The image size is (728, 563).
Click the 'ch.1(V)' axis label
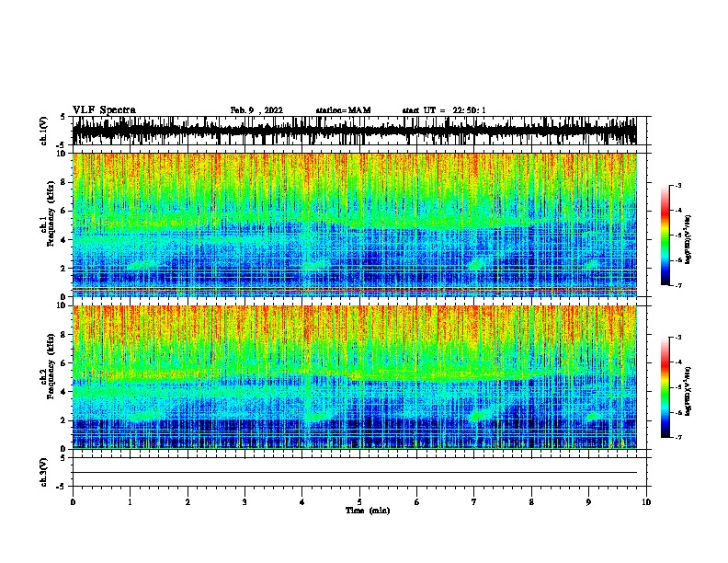click(x=43, y=131)
